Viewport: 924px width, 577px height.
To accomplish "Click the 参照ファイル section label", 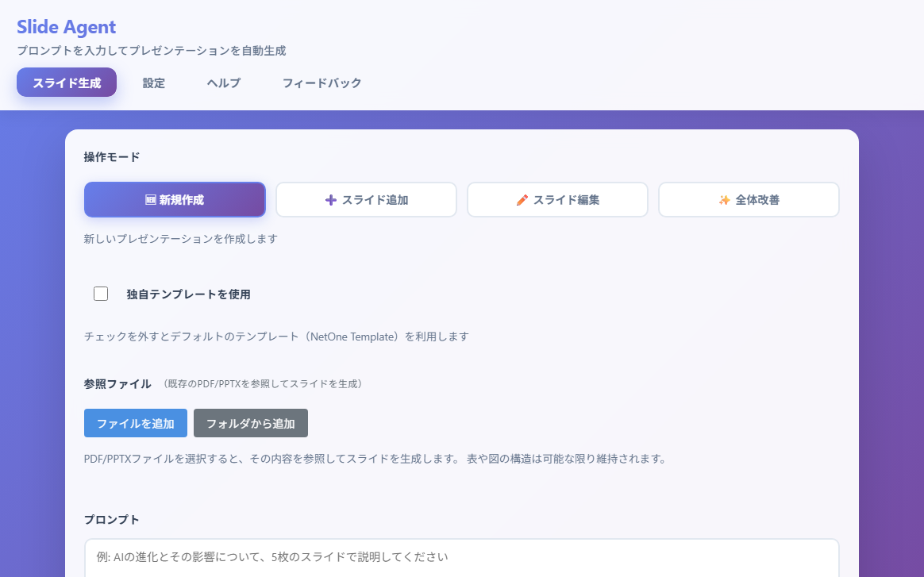I will tap(117, 384).
